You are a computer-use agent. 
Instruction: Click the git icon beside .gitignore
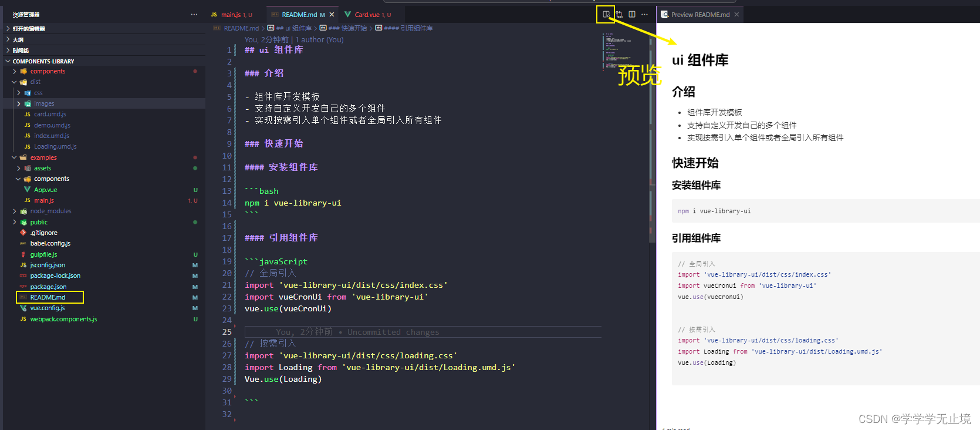[x=23, y=233]
